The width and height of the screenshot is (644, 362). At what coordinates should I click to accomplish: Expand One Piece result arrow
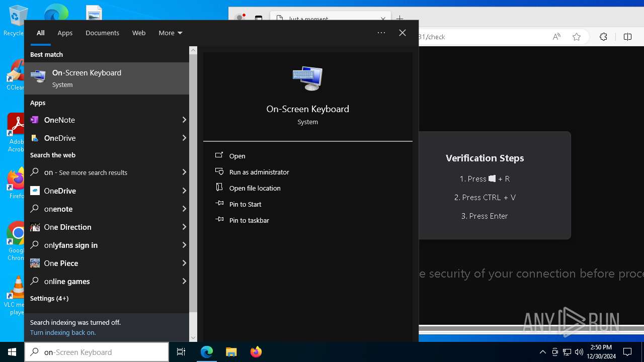pyautogui.click(x=184, y=263)
